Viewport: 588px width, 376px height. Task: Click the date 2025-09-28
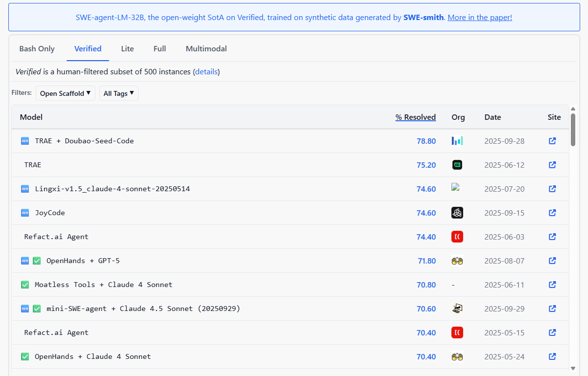pos(504,141)
